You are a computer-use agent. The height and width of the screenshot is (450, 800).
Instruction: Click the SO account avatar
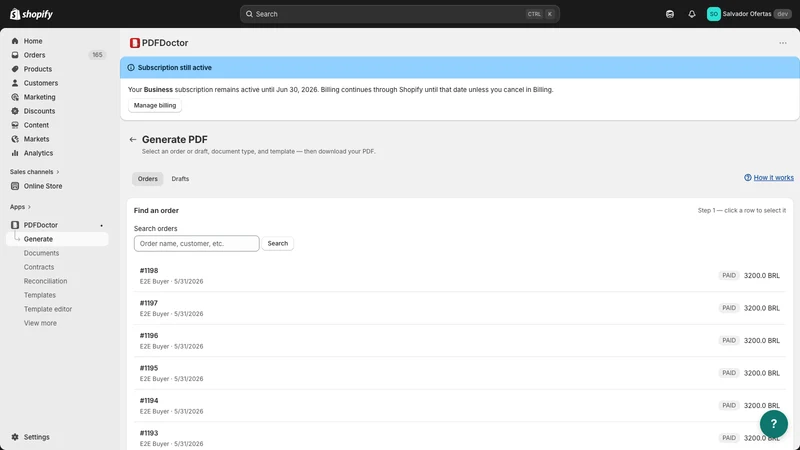[713, 14]
